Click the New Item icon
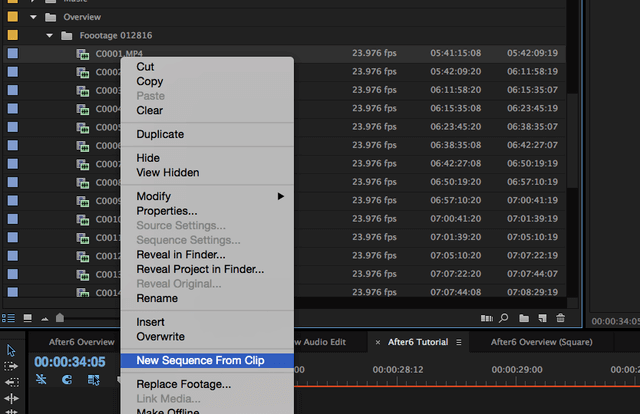The image size is (640, 414). tap(542, 318)
